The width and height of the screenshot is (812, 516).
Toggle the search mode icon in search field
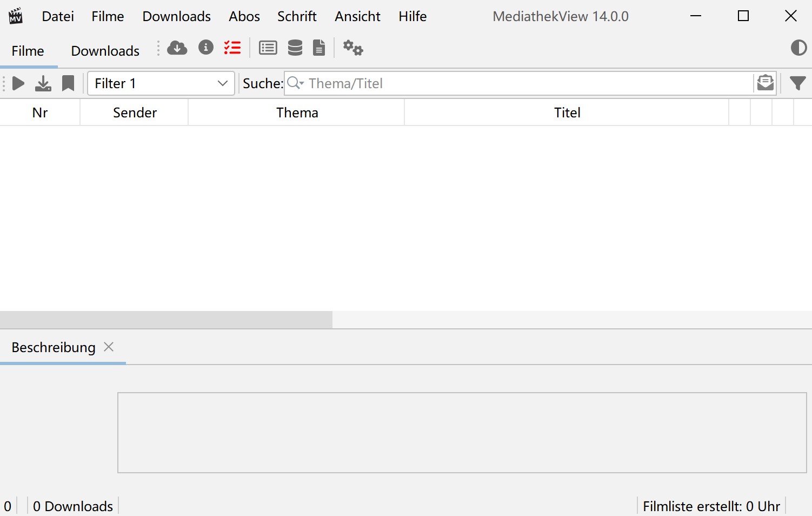coord(765,83)
